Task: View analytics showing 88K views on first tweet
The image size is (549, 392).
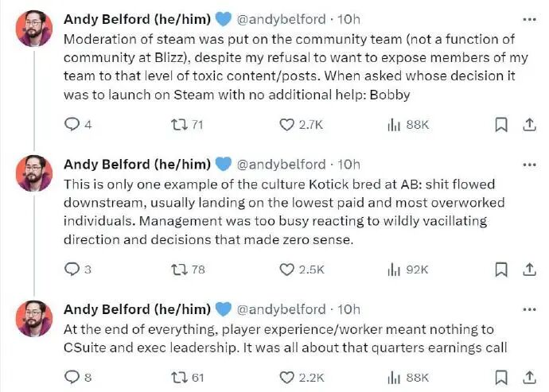Action: 393,124
